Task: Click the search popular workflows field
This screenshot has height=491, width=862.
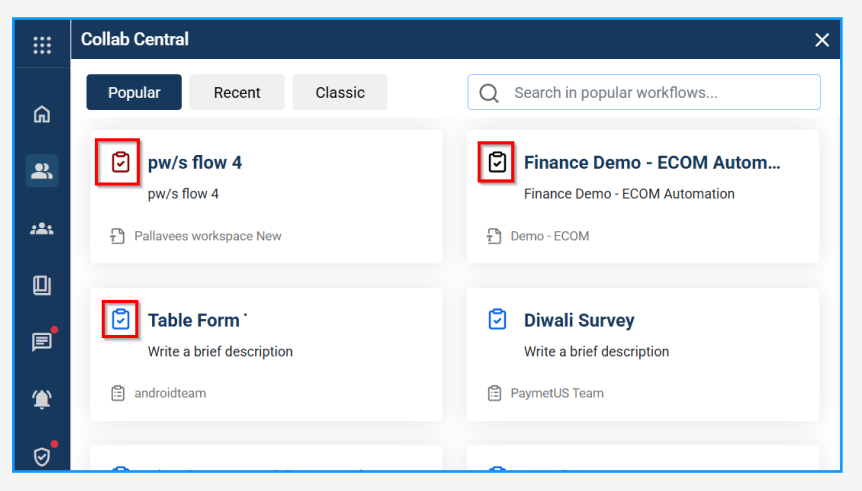Action: (655, 93)
